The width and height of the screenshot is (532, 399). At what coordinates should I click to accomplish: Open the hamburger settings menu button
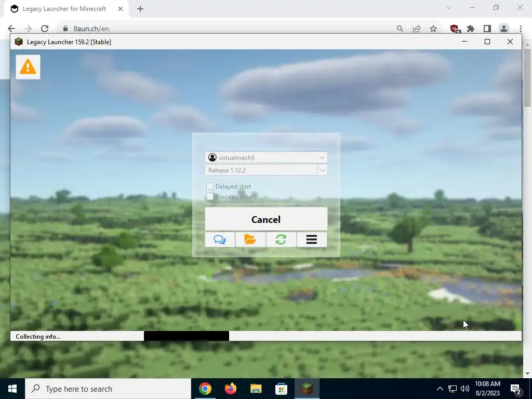(x=312, y=240)
